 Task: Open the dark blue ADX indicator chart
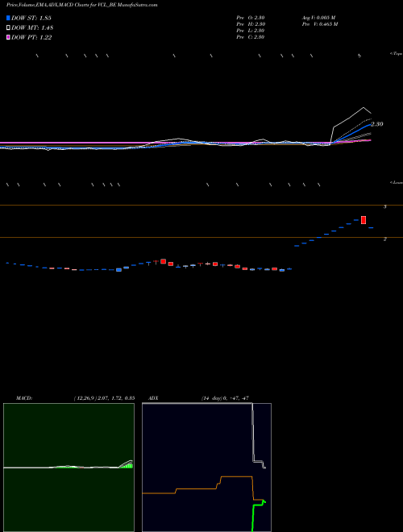pyautogui.click(x=206, y=468)
